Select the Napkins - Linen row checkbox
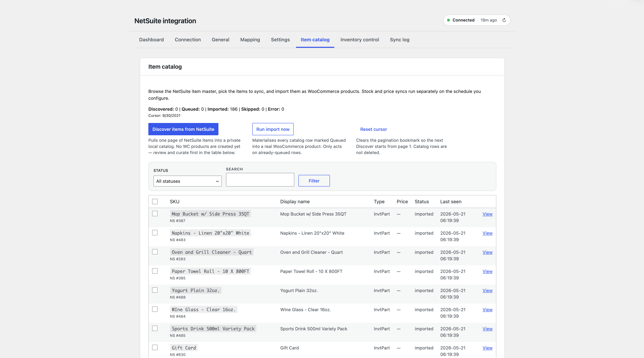Image resolution: width=644 pixels, height=358 pixels. click(155, 233)
